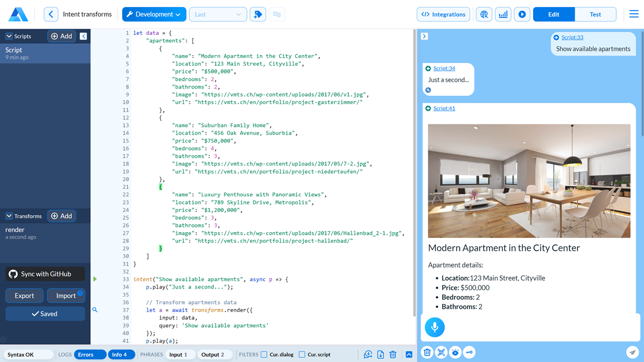Click the Sync with GitHub button

(45, 274)
